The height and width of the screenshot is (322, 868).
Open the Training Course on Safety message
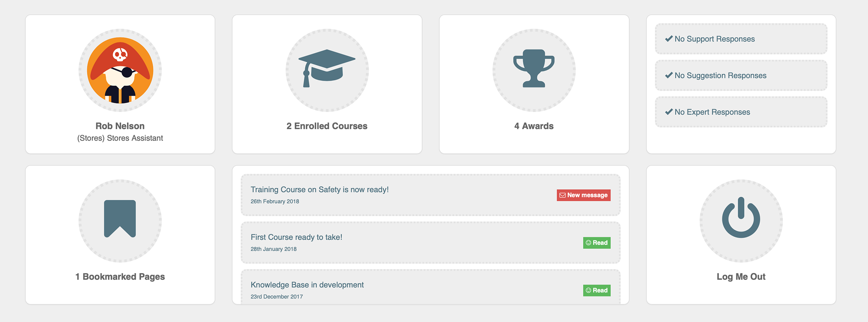[319, 190]
